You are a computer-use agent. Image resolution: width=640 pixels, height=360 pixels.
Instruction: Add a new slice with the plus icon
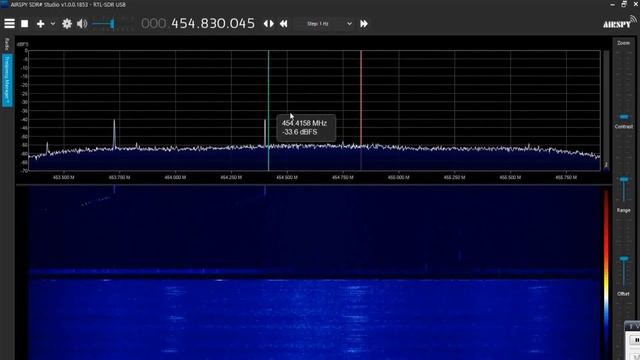coord(40,24)
